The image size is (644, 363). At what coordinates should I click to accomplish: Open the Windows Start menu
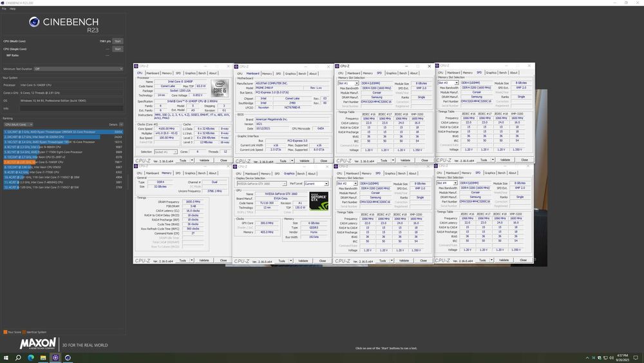coord(6,358)
